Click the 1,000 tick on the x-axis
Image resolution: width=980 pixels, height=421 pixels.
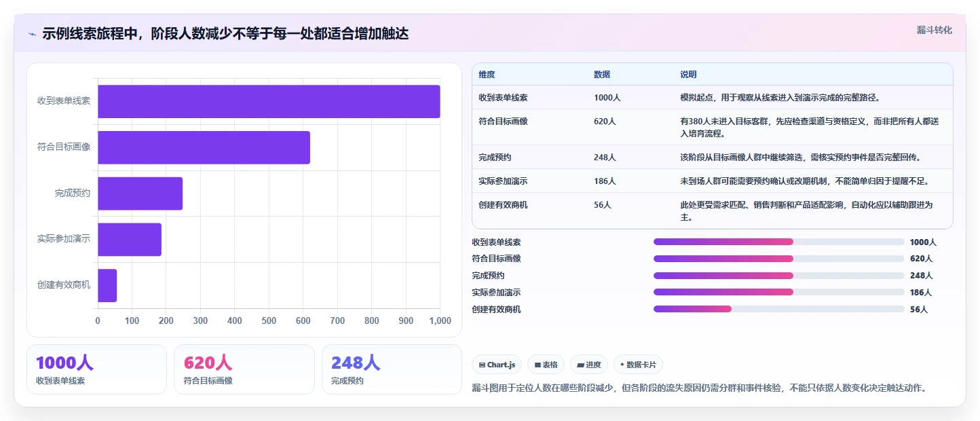point(440,321)
